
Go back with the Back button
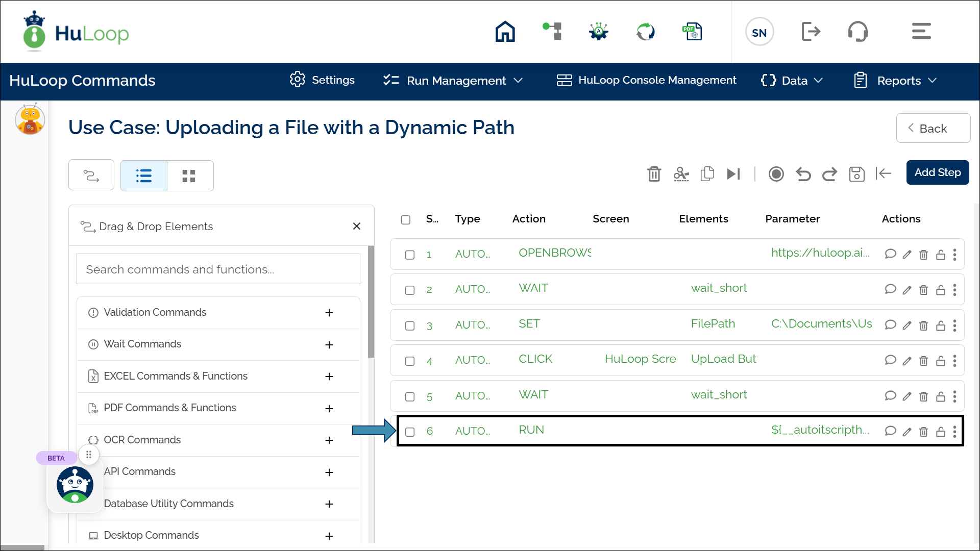click(933, 129)
